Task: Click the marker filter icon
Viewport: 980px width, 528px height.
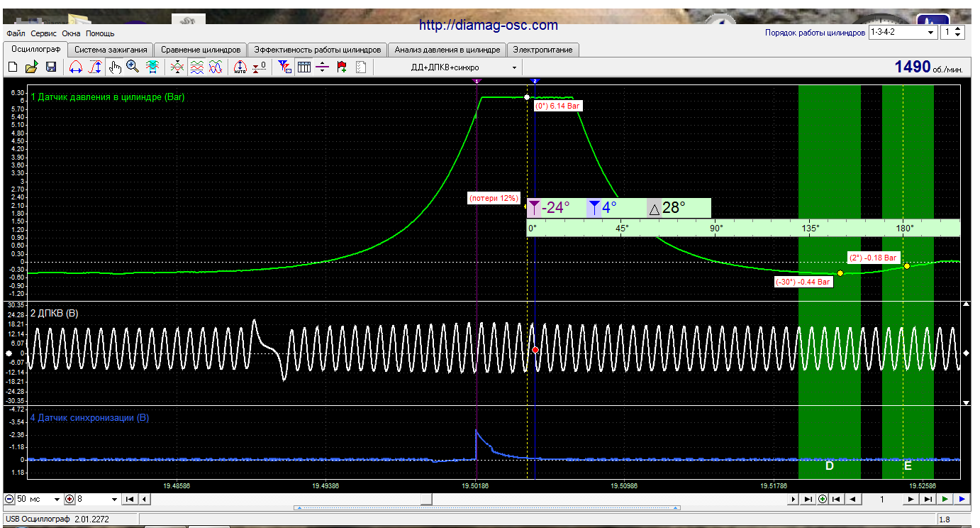Action: click(285, 67)
